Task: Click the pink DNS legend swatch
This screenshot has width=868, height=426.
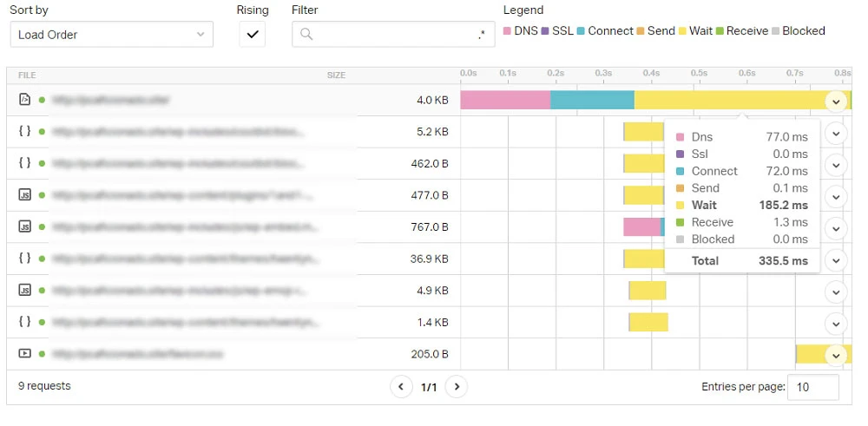Action: (507, 31)
